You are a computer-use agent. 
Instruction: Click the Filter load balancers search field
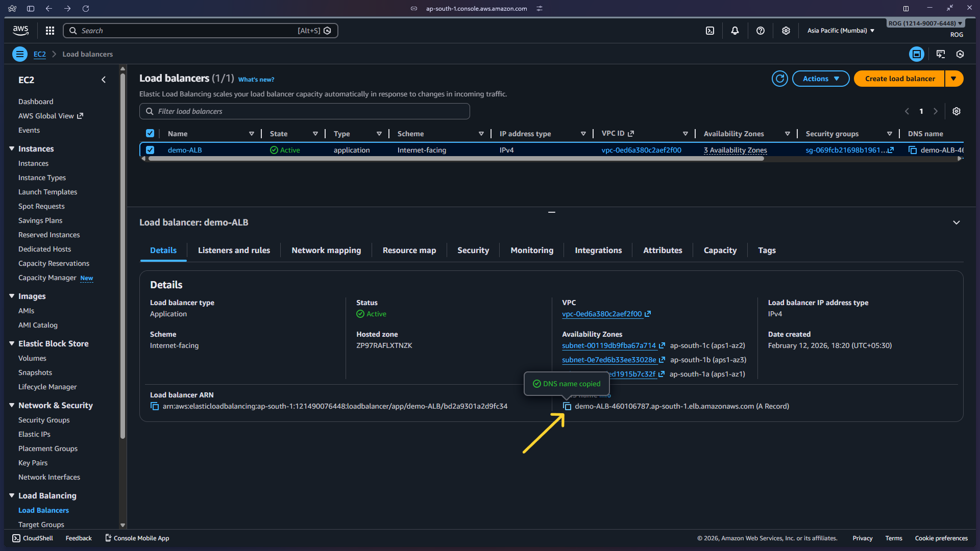(x=305, y=111)
